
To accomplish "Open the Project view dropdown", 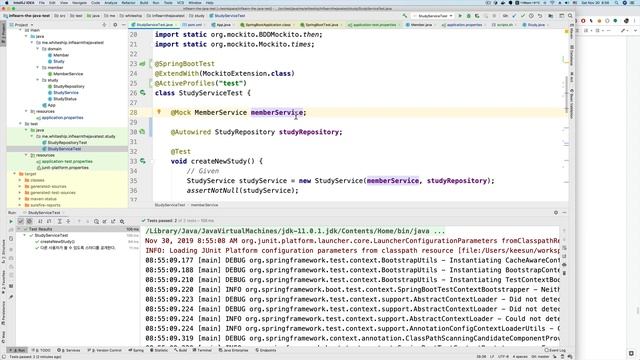I will 22,25.
